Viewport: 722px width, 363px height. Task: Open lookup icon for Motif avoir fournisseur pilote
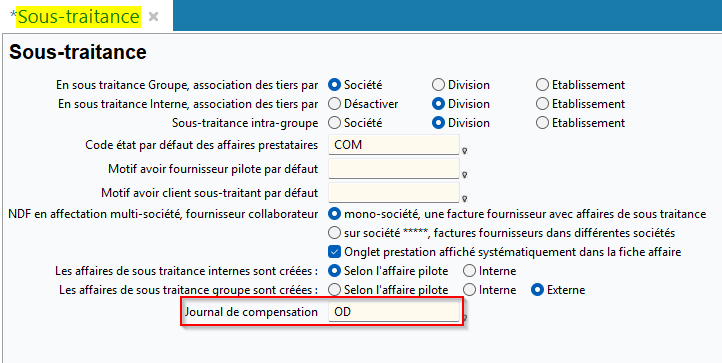(x=465, y=175)
